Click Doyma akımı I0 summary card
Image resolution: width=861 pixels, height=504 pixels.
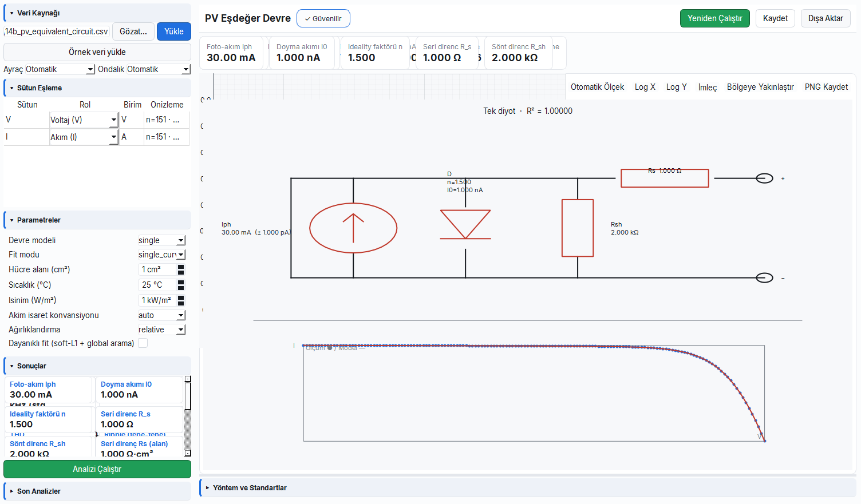[302, 53]
